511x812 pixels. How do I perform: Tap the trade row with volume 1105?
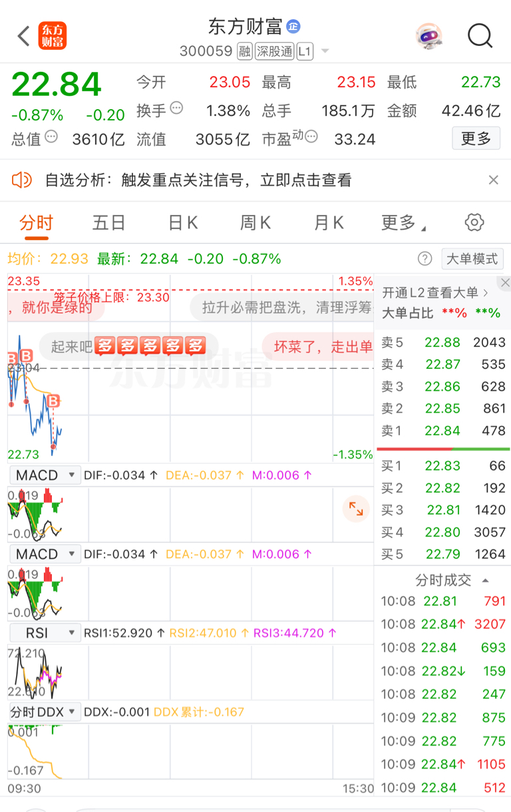point(443,764)
